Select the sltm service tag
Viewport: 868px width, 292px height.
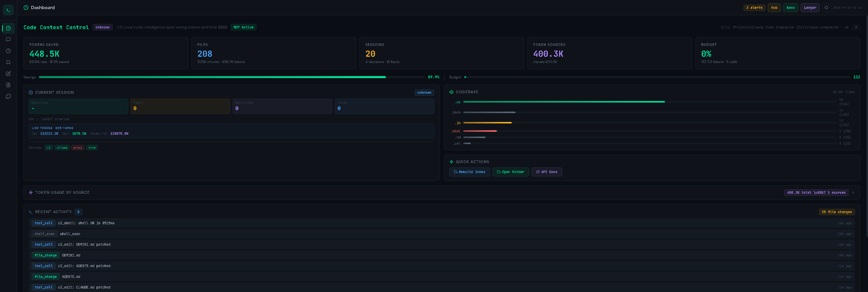pyautogui.click(x=92, y=148)
